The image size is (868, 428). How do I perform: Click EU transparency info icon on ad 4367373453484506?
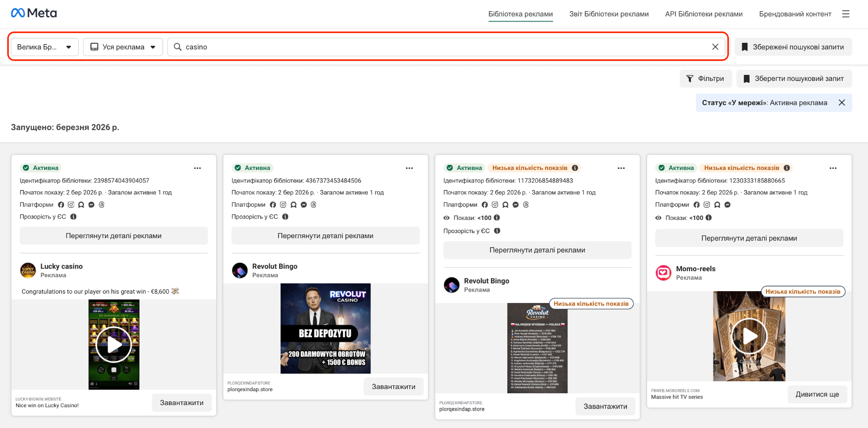285,217
